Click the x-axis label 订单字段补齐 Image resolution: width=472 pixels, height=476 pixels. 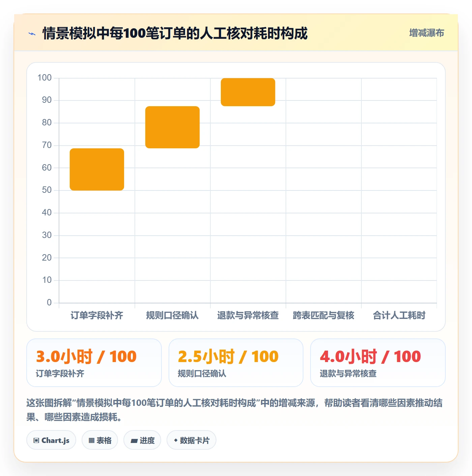coord(97,316)
